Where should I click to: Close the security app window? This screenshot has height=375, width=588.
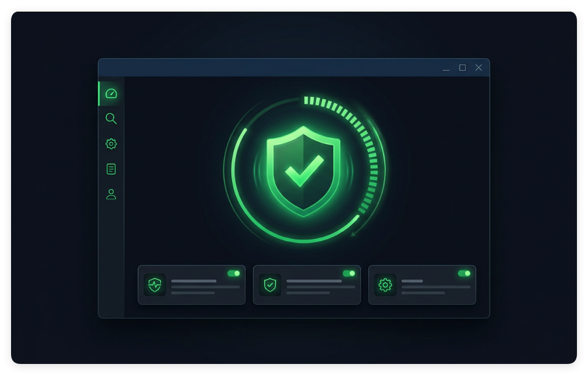pos(479,67)
